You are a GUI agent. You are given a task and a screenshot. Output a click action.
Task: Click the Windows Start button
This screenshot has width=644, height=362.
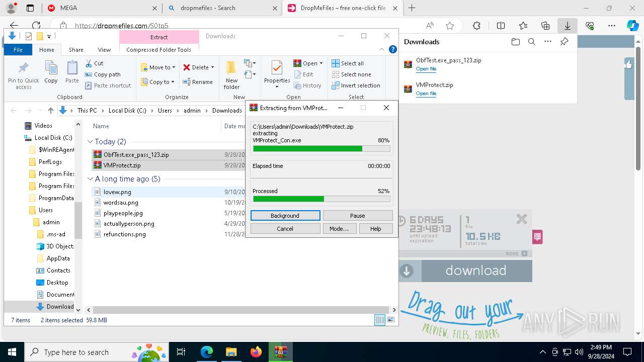tap(12, 352)
